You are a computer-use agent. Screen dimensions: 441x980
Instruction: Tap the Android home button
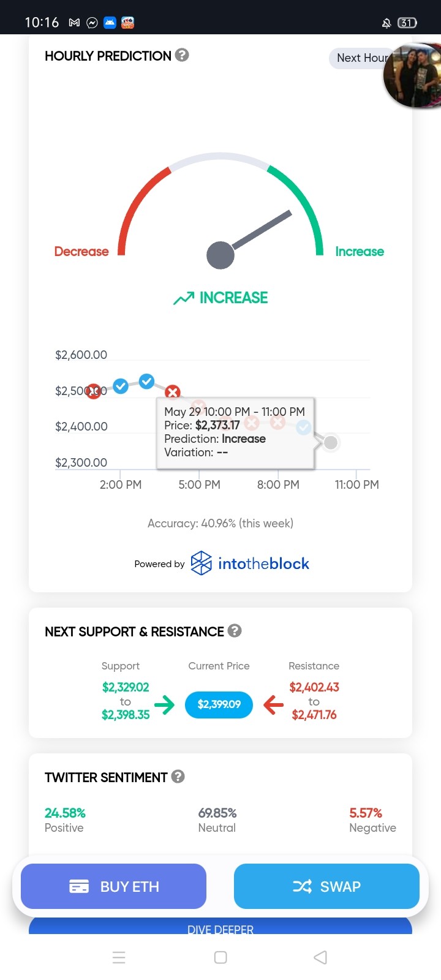click(221, 957)
